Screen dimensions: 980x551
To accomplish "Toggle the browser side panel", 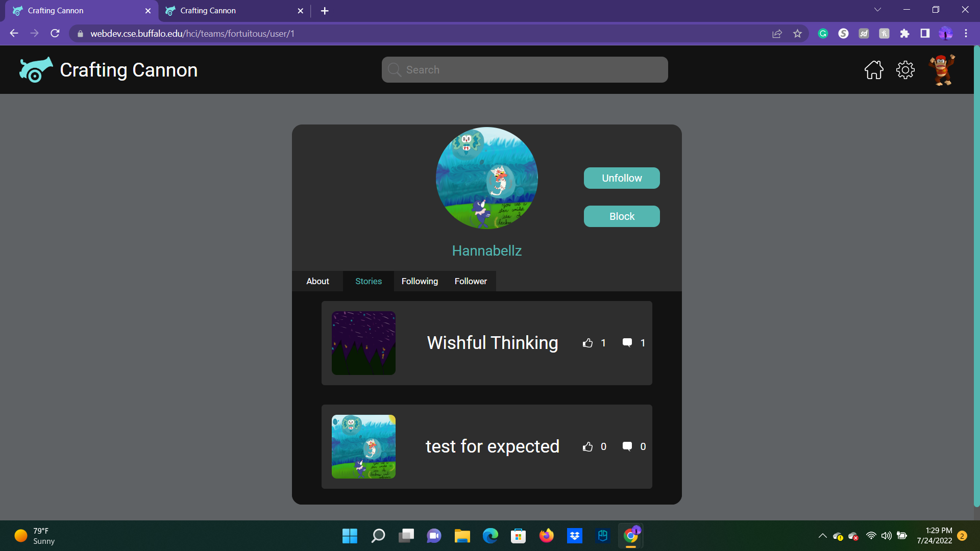I will tap(925, 34).
